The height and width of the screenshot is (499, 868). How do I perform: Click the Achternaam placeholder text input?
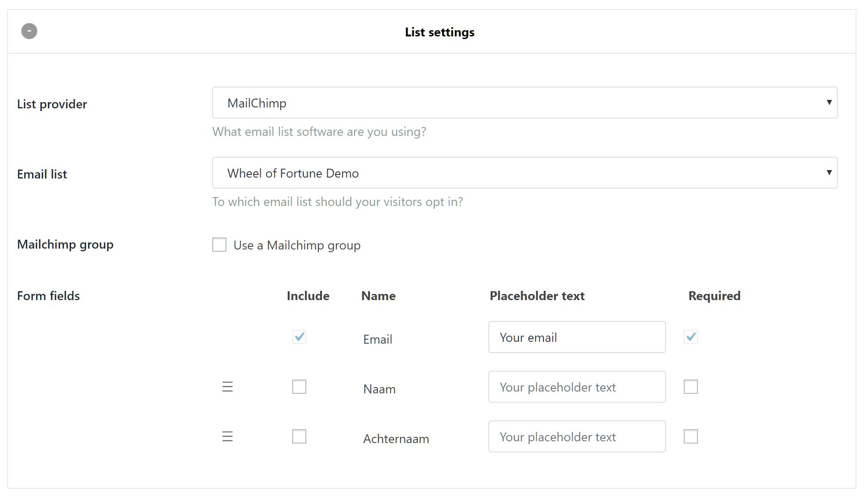(x=578, y=436)
